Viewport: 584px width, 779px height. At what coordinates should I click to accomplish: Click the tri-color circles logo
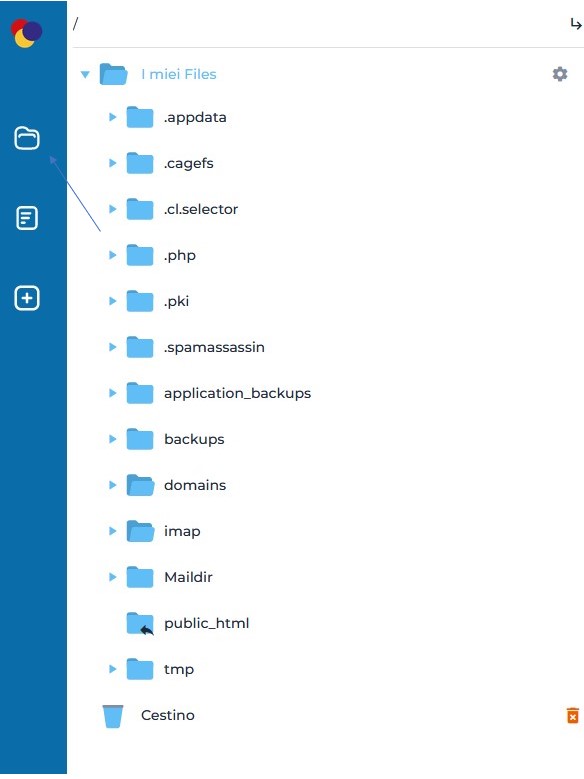click(26, 33)
